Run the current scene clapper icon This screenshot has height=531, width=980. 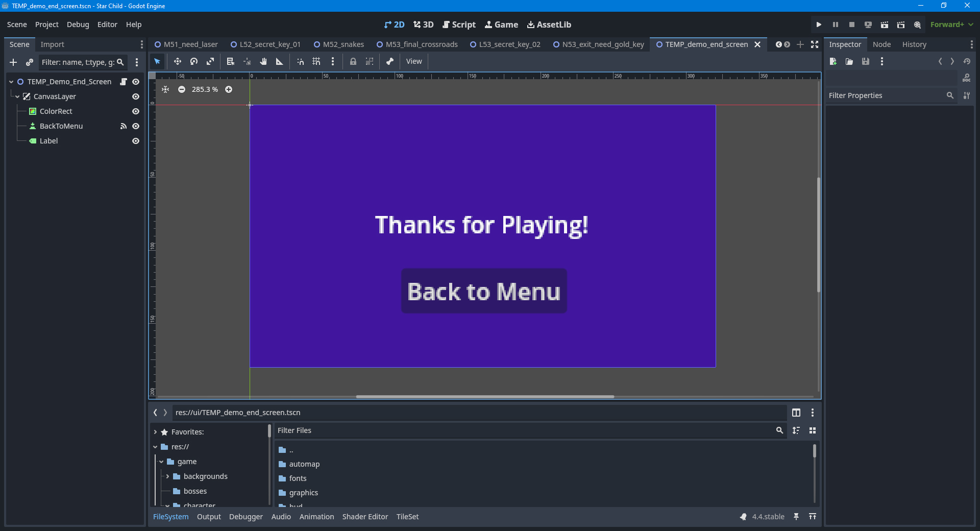(884, 25)
